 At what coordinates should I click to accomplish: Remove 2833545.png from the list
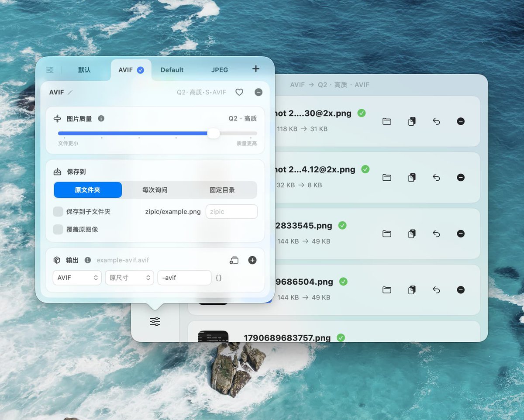click(461, 234)
